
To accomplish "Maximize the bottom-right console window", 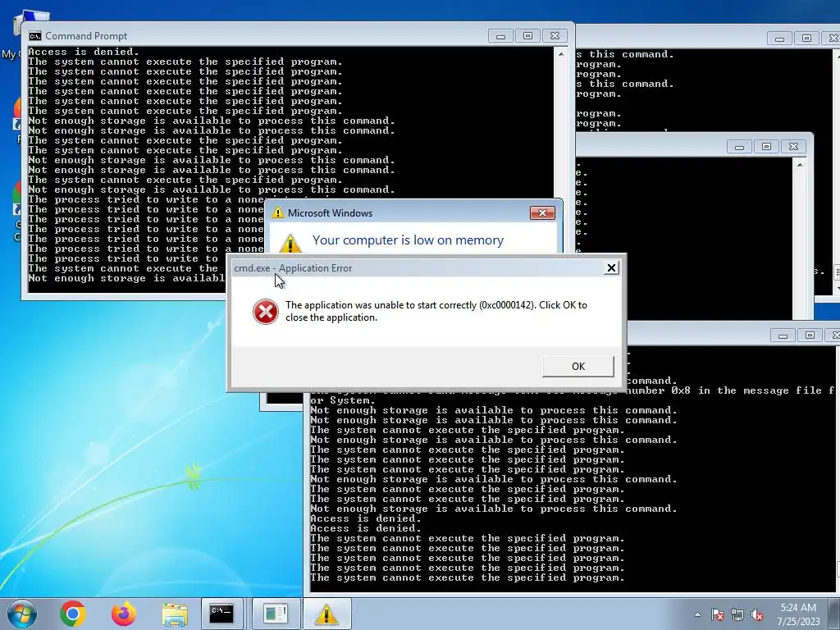I will click(810, 336).
